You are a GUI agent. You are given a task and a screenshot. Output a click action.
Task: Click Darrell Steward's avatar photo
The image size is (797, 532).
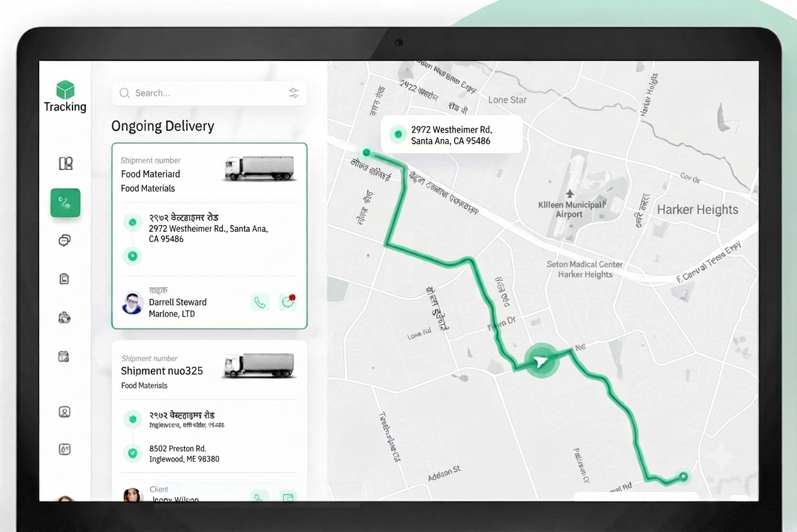132,303
